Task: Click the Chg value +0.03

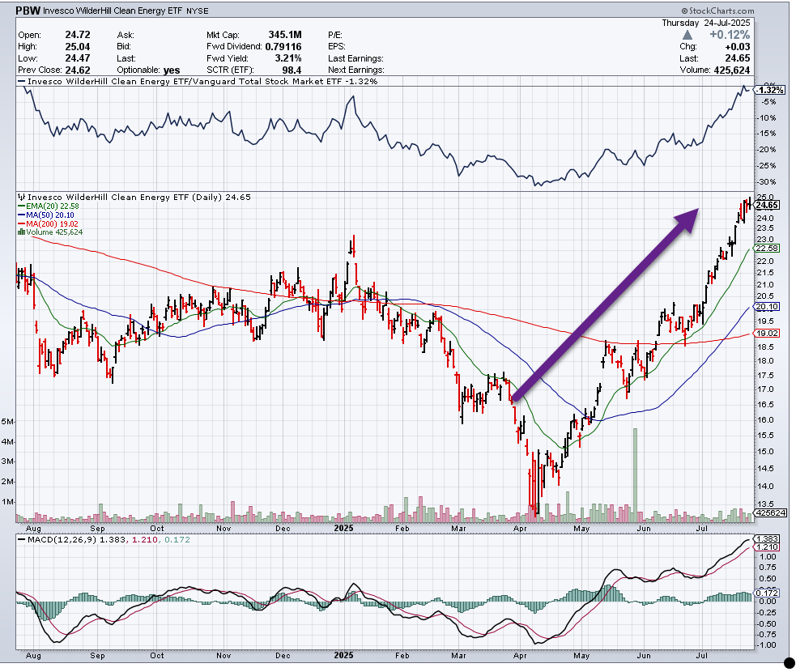Action: pyautogui.click(x=737, y=47)
